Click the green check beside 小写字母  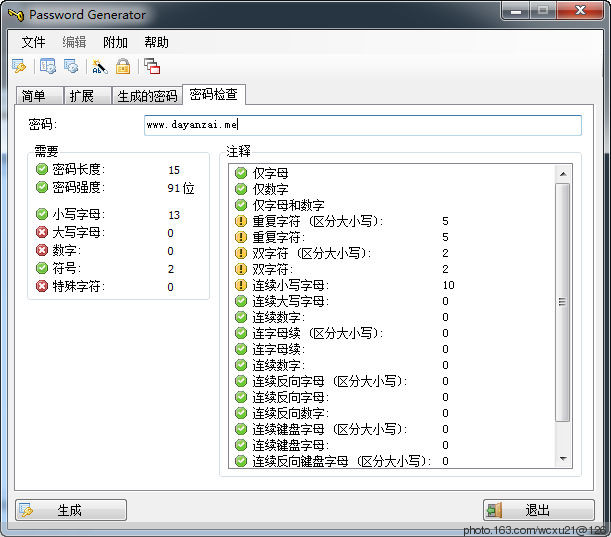[42, 214]
